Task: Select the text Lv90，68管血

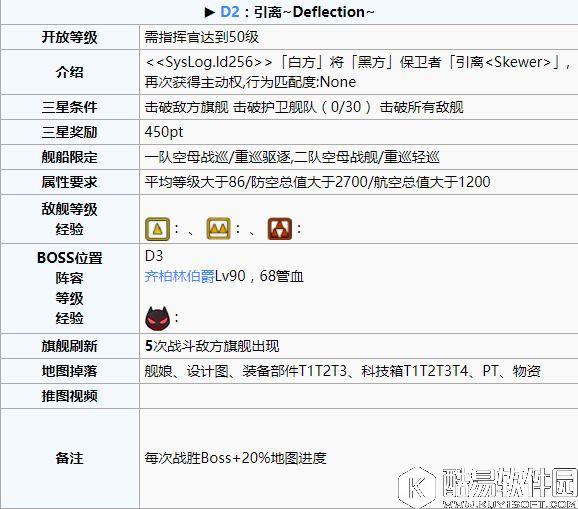Action: (x=259, y=276)
